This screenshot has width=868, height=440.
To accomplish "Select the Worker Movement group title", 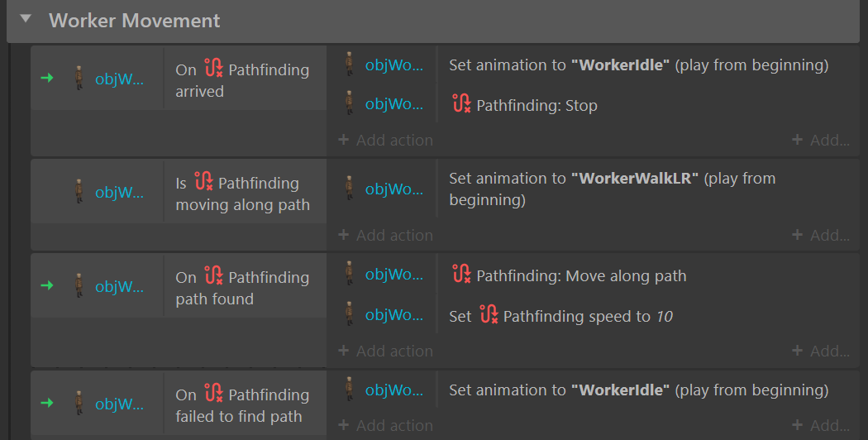I will (135, 21).
